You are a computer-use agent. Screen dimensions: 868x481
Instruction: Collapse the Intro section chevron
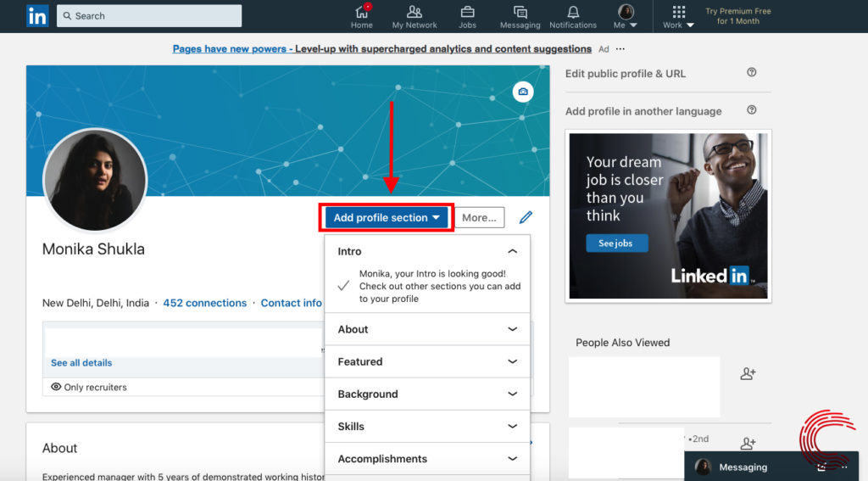513,252
